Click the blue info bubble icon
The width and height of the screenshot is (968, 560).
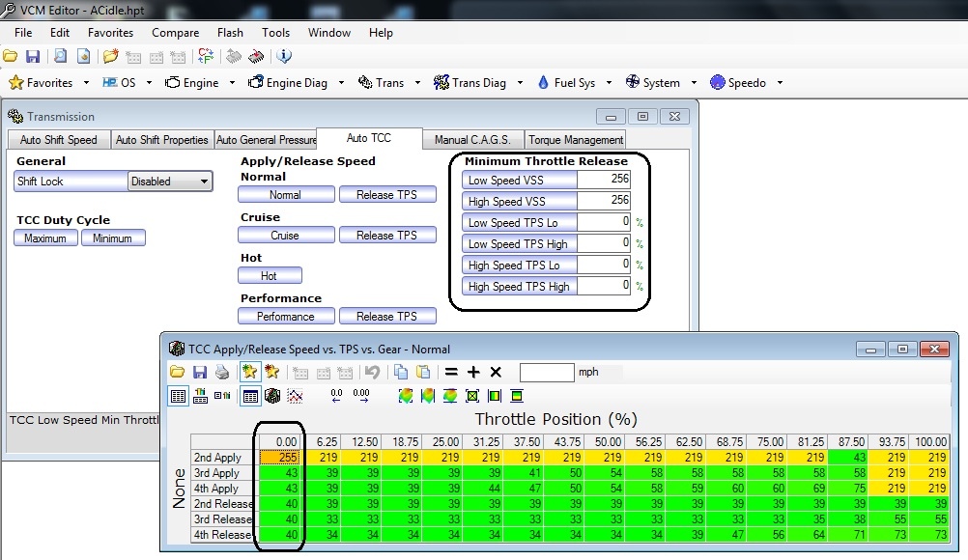click(x=284, y=57)
